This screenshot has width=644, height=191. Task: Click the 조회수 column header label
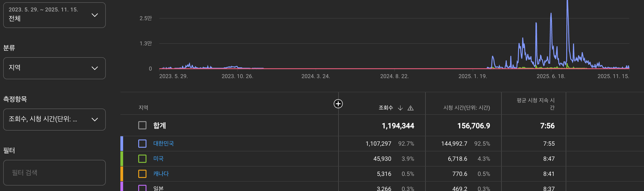tap(385, 108)
